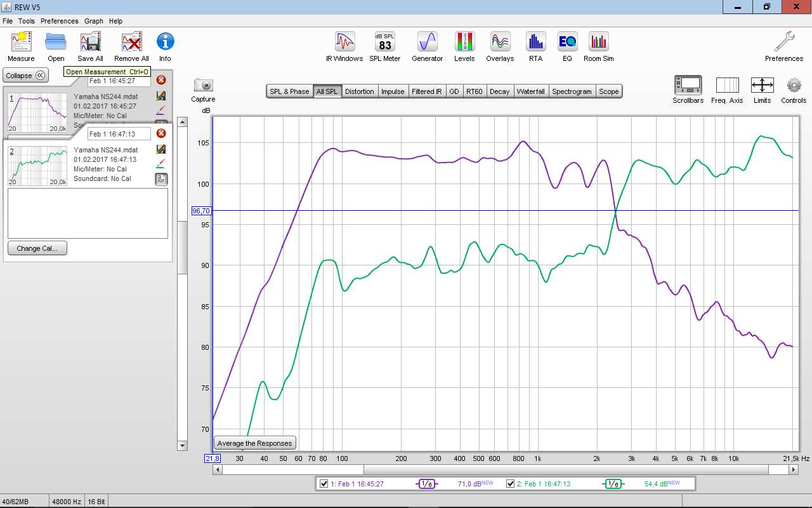Image resolution: width=812 pixels, height=508 pixels.
Task: Click the Average the Responses button
Action: pos(255,443)
